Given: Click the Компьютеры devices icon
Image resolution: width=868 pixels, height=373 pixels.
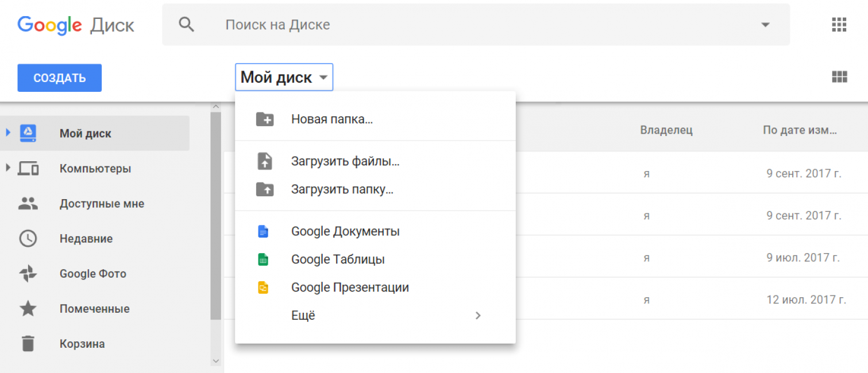Looking at the screenshot, I should (28, 169).
